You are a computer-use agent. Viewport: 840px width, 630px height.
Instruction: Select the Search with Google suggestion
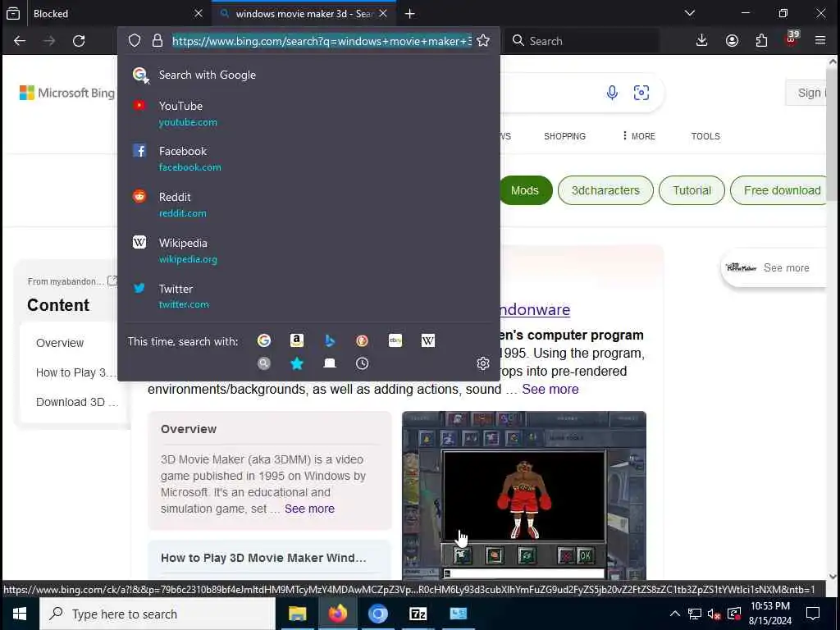(308, 75)
